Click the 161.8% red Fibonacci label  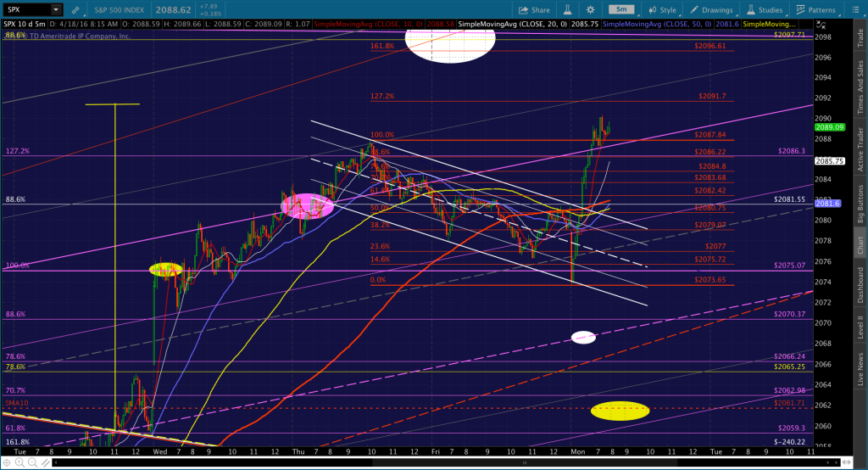coord(382,46)
